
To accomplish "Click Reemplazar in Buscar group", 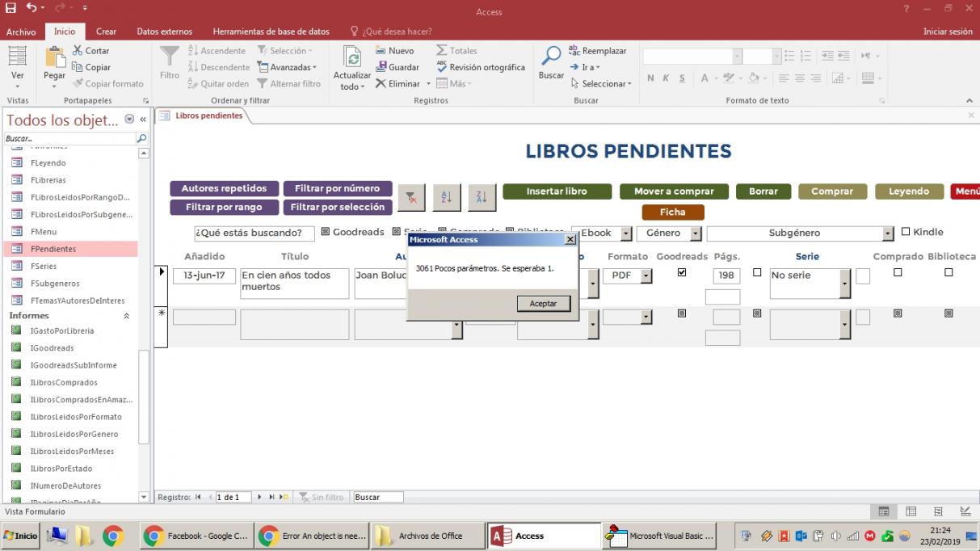I will 597,50.
